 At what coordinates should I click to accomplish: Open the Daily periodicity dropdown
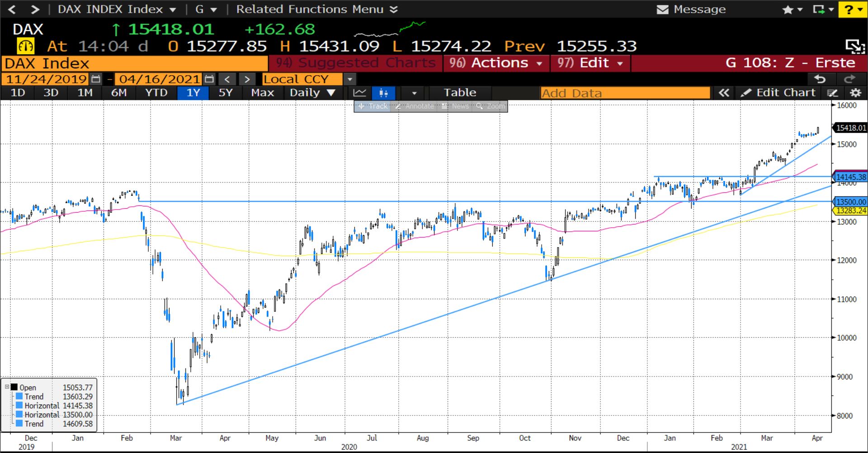(312, 93)
